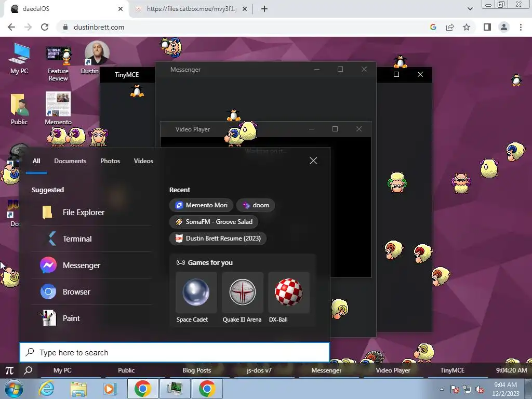The height and width of the screenshot is (399, 532).
Task: Launch Browser from Suggested list
Action: point(91,292)
